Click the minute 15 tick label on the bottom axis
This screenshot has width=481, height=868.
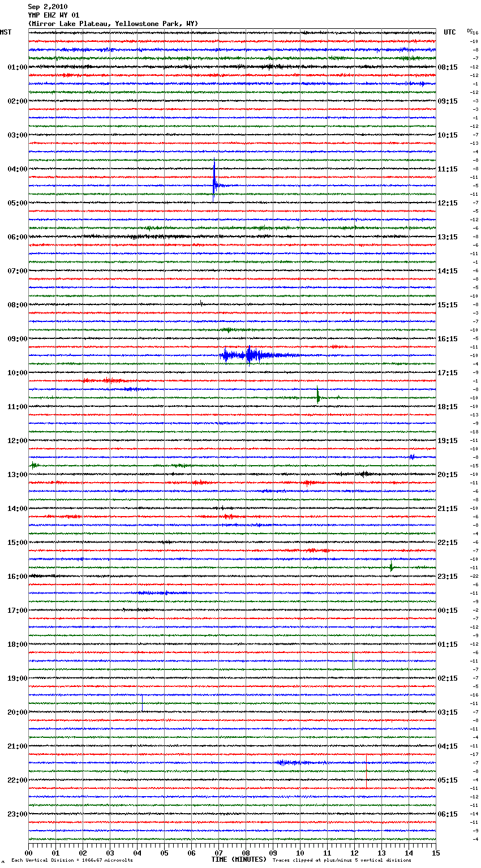[x=436, y=853]
